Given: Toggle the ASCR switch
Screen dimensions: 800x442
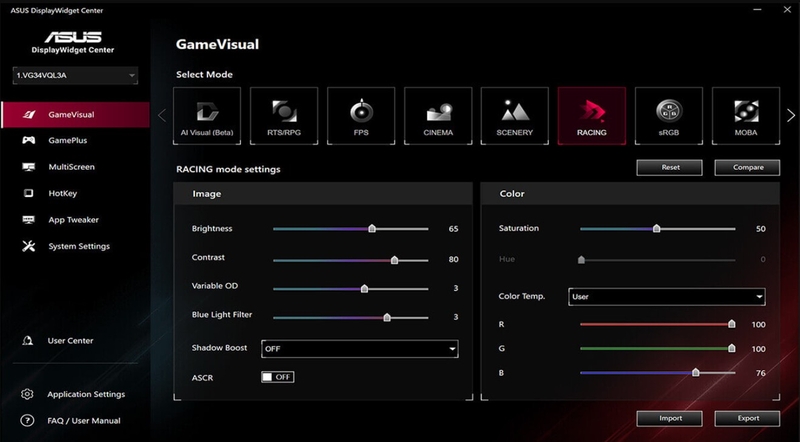Looking at the screenshot, I should [278, 377].
